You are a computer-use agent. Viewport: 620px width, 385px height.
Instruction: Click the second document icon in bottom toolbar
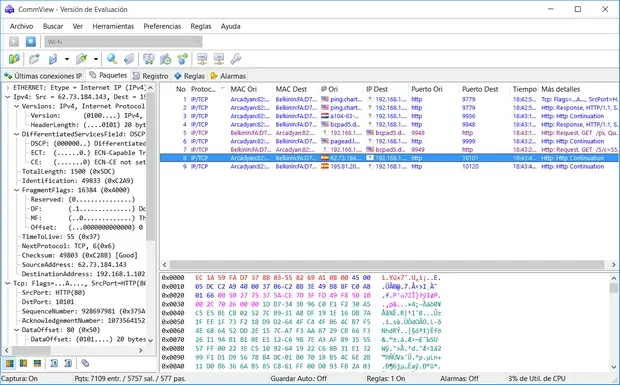coord(68,363)
